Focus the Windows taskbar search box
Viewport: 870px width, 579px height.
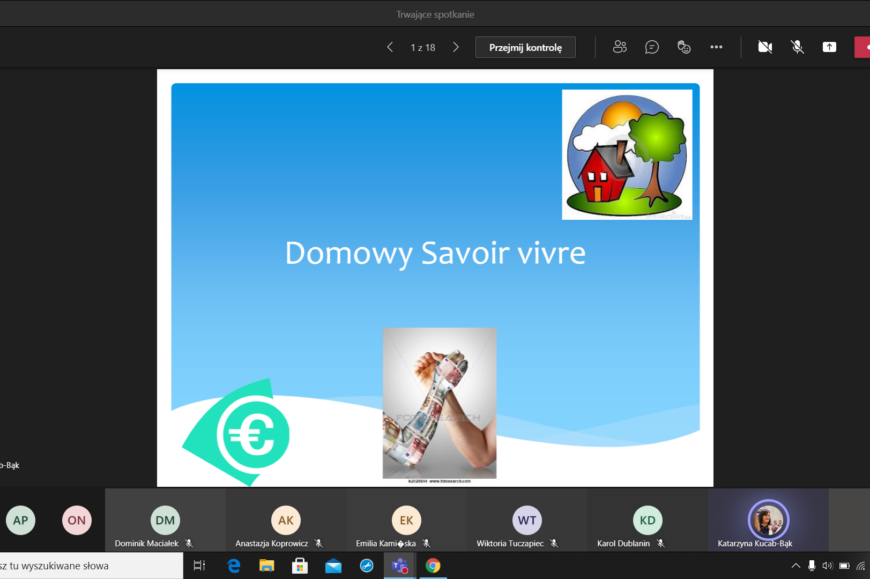(91, 566)
